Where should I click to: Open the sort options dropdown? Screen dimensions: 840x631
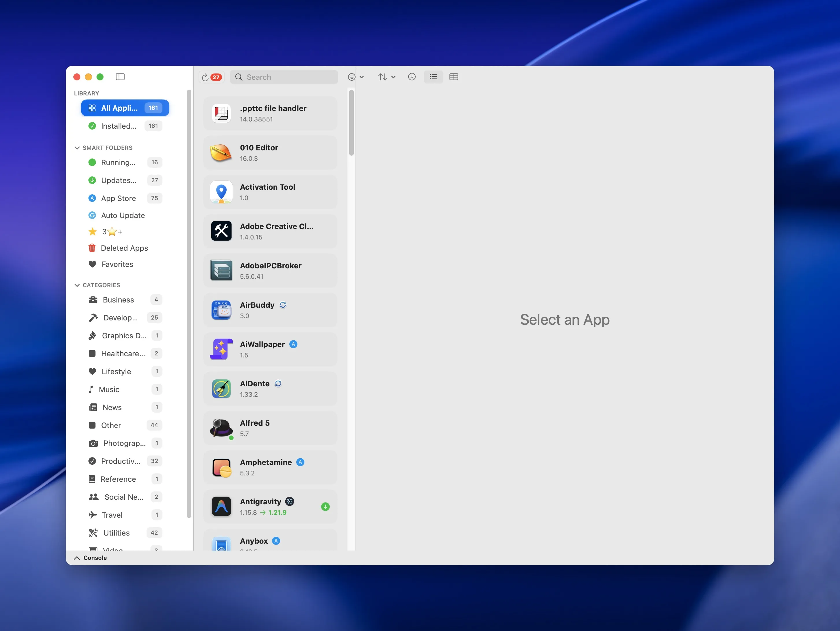coord(386,77)
